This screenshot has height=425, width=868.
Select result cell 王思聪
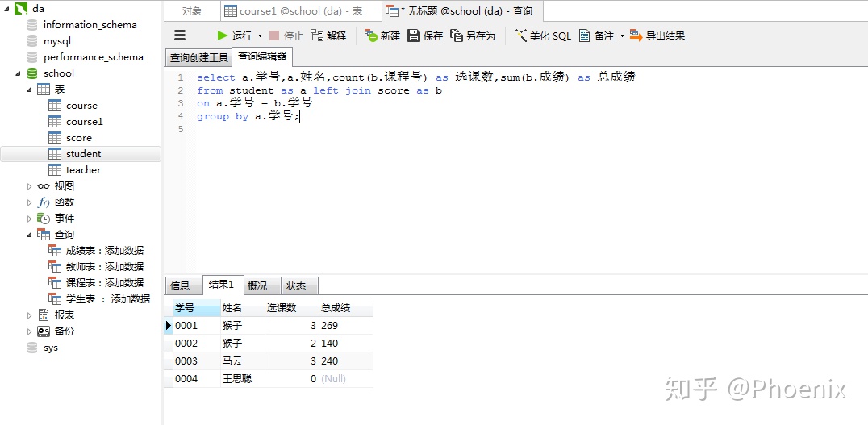(x=243, y=379)
